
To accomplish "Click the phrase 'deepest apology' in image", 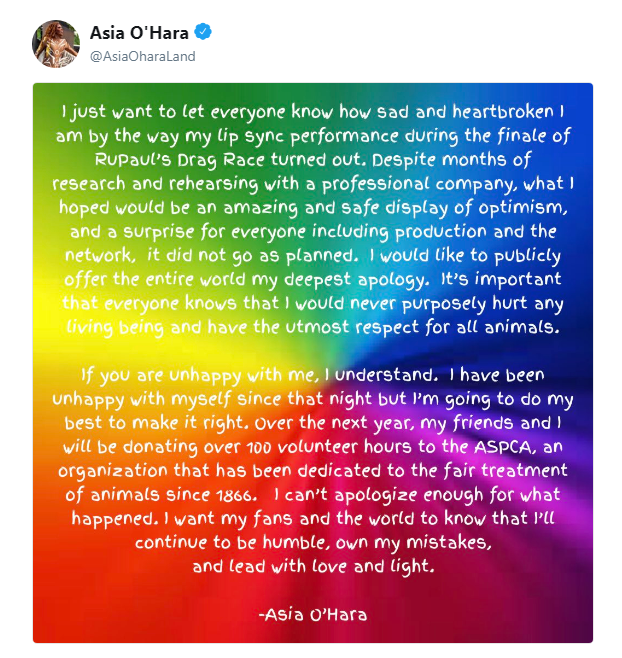I will click(357, 280).
